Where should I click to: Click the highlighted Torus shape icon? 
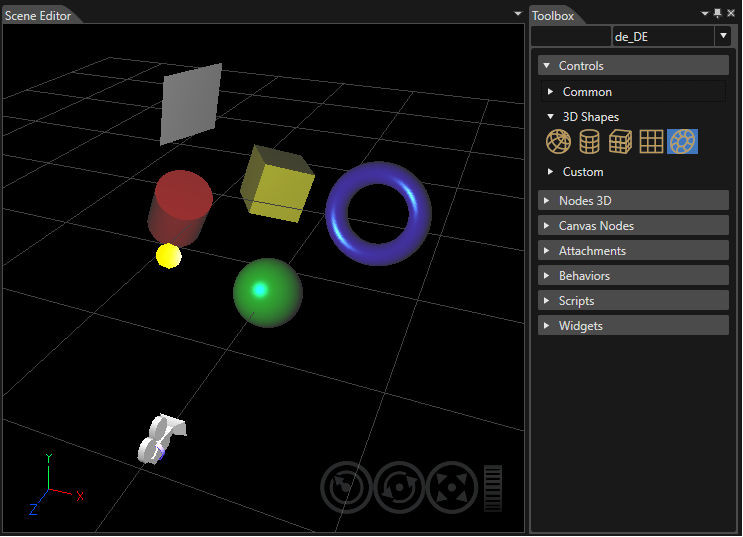[682, 142]
